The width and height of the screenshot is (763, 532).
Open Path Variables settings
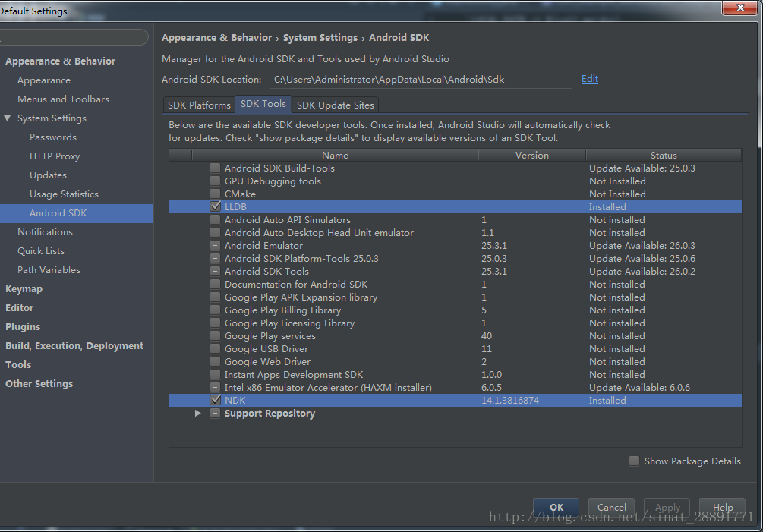point(49,270)
